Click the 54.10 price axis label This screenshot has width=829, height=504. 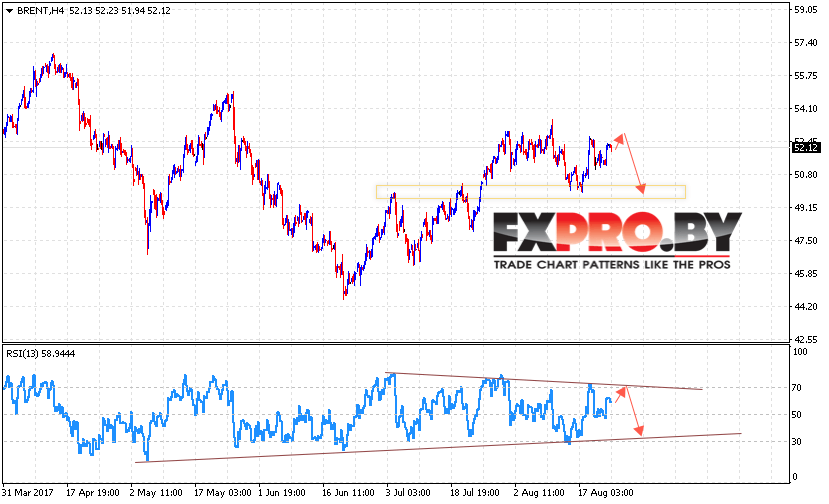pos(806,108)
